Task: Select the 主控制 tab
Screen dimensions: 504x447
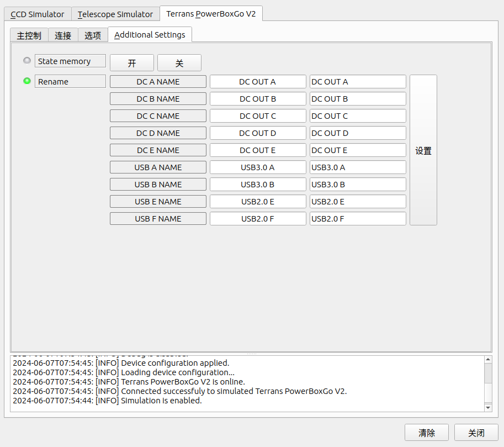Action: pos(29,35)
